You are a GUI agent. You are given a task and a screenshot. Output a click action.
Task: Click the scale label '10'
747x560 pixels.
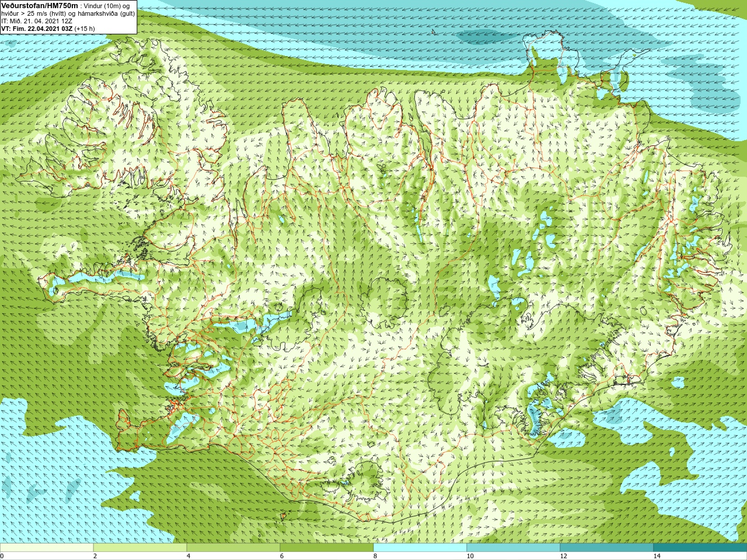(x=470, y=556)
